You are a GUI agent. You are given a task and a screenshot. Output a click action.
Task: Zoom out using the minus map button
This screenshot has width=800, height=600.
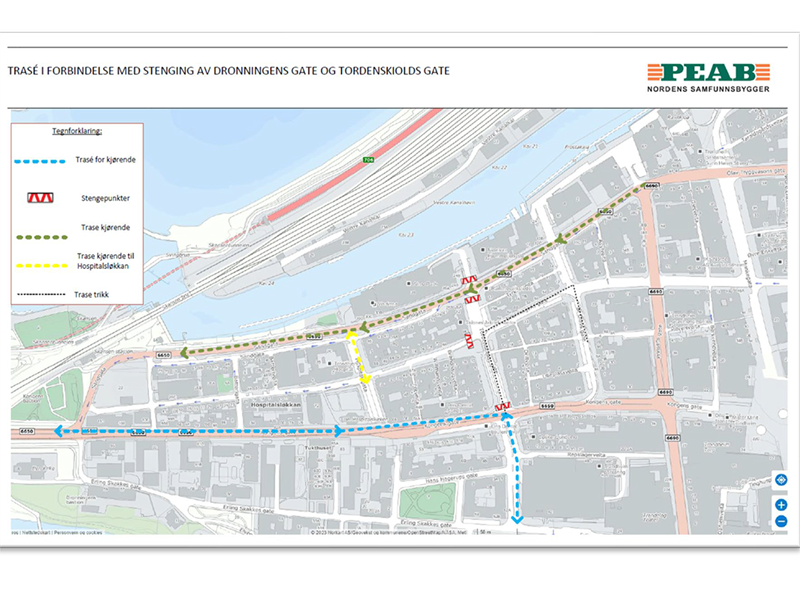tap(781, 521)
